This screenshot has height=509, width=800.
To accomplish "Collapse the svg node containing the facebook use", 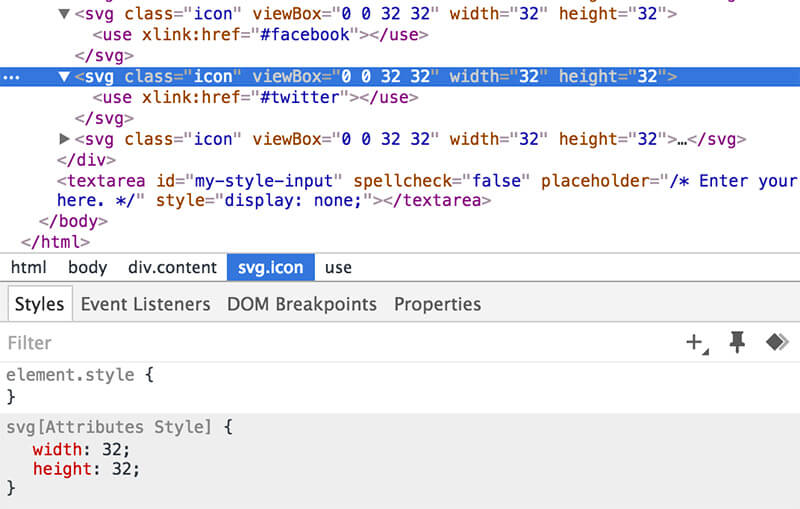I will coord(64,14).
